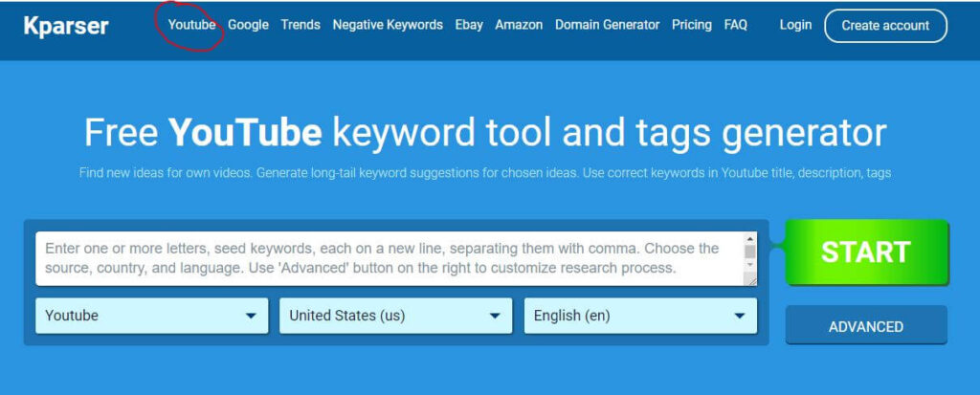The height and width of the screenshot is (395, 980).
Task: Open the FAQ page
Action: pyautogui.click(x=736, y=25)
